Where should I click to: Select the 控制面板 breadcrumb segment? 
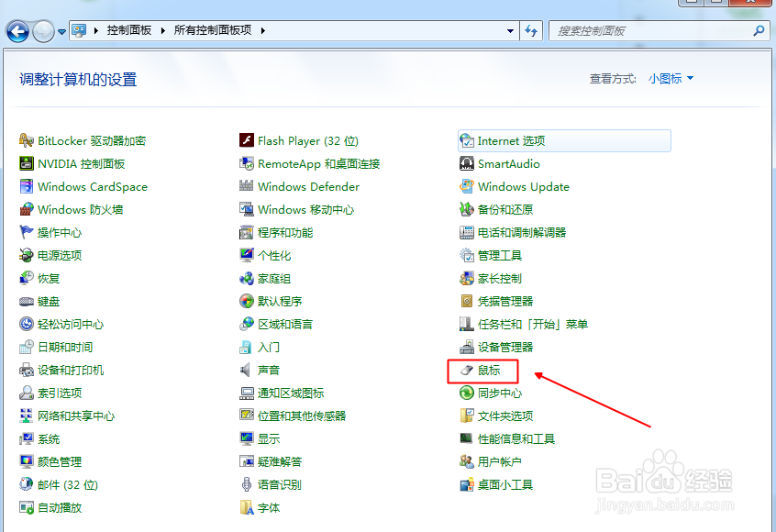point(129,30)
